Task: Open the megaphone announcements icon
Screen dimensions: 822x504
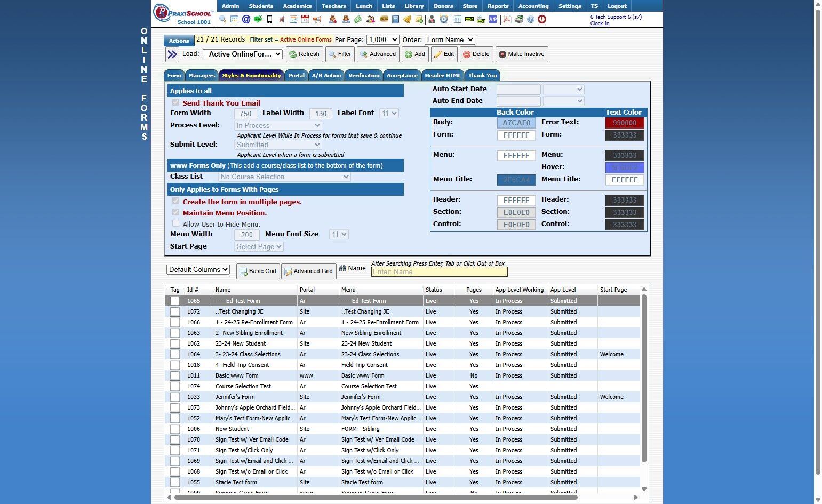Action: (317, 20)
